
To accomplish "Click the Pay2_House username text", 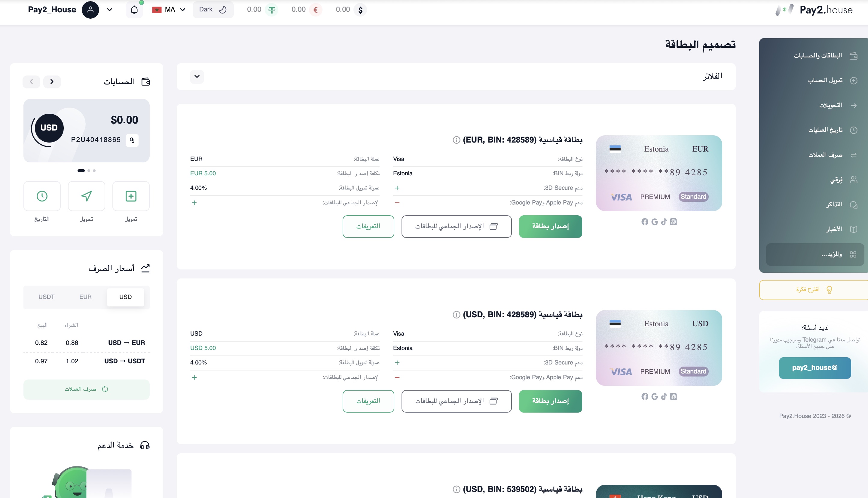I will click(x=52, y=10).
